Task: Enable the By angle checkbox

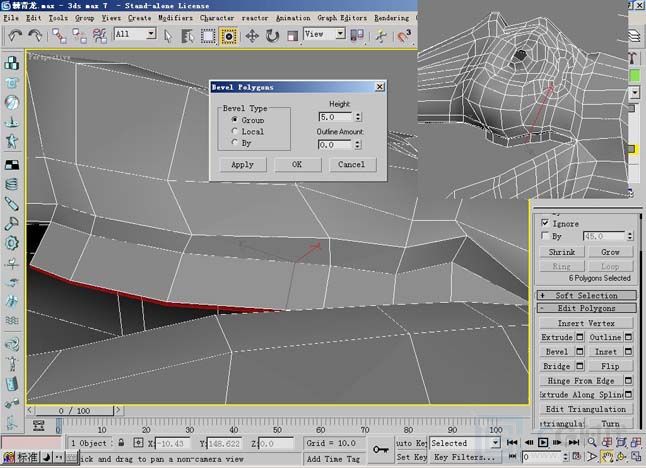Action: point(545,236)
